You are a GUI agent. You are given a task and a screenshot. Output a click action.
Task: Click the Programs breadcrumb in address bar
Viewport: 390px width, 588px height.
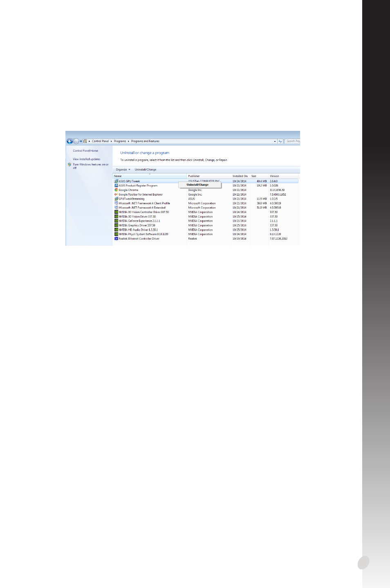120,141
